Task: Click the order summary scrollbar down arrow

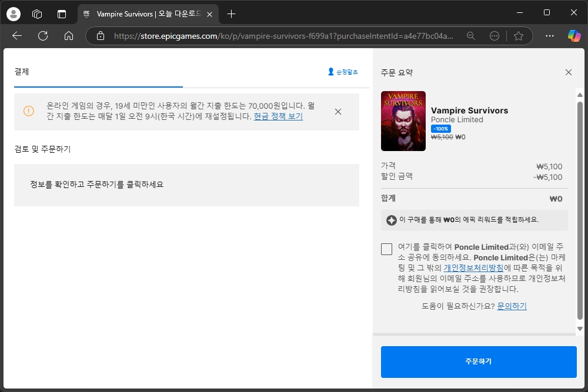Action: click(x=580, y=329)
